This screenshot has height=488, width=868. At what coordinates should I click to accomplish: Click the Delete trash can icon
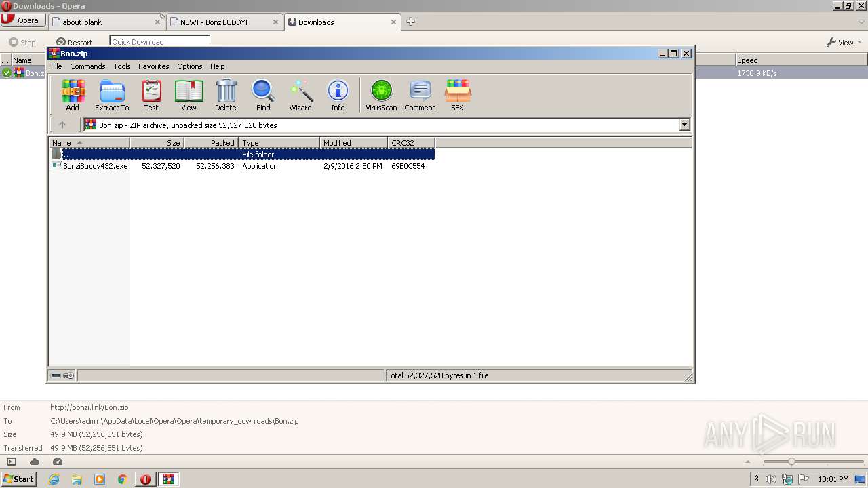pos(226,96)
